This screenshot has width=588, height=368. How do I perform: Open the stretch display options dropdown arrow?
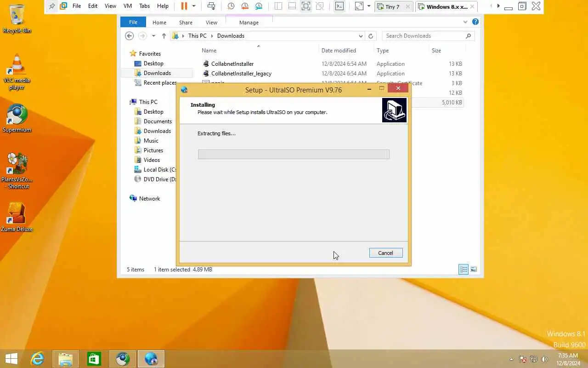point(368,6)
